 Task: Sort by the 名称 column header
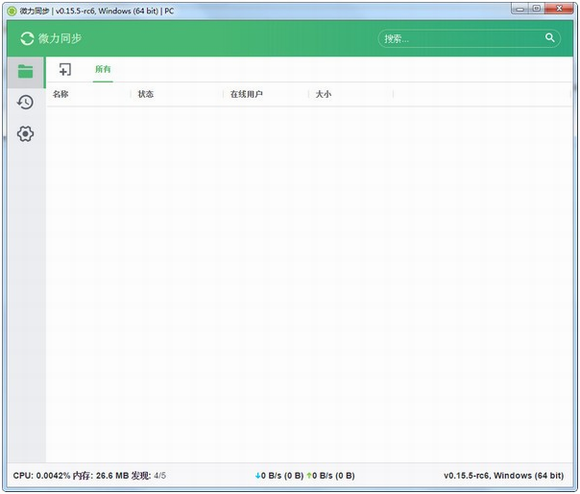click(x=60, y=94)
